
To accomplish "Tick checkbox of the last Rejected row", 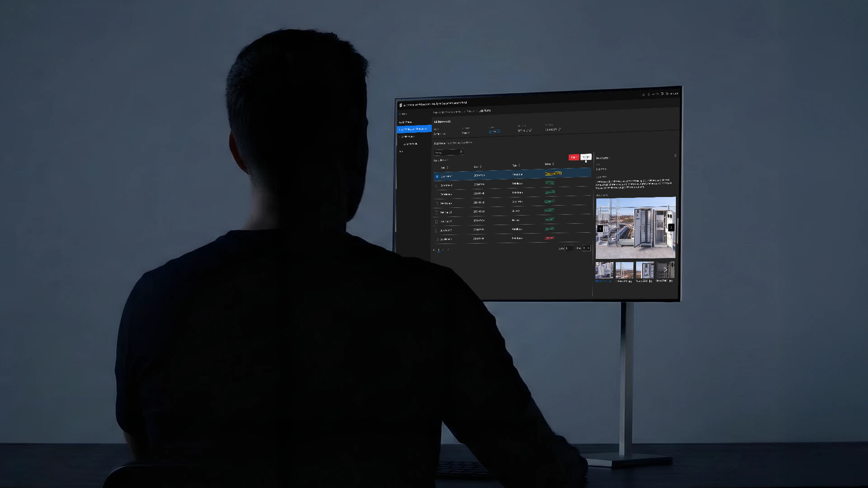I will click(437, 239).
